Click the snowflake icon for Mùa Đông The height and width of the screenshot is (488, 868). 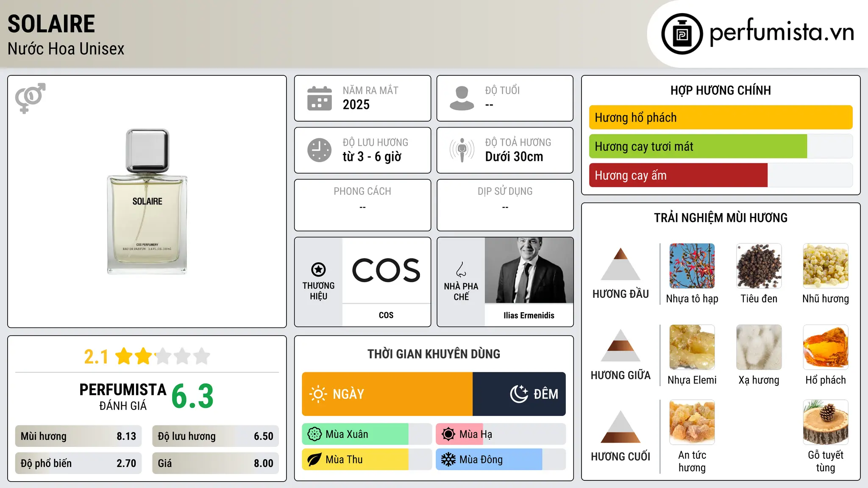point(448,460)
